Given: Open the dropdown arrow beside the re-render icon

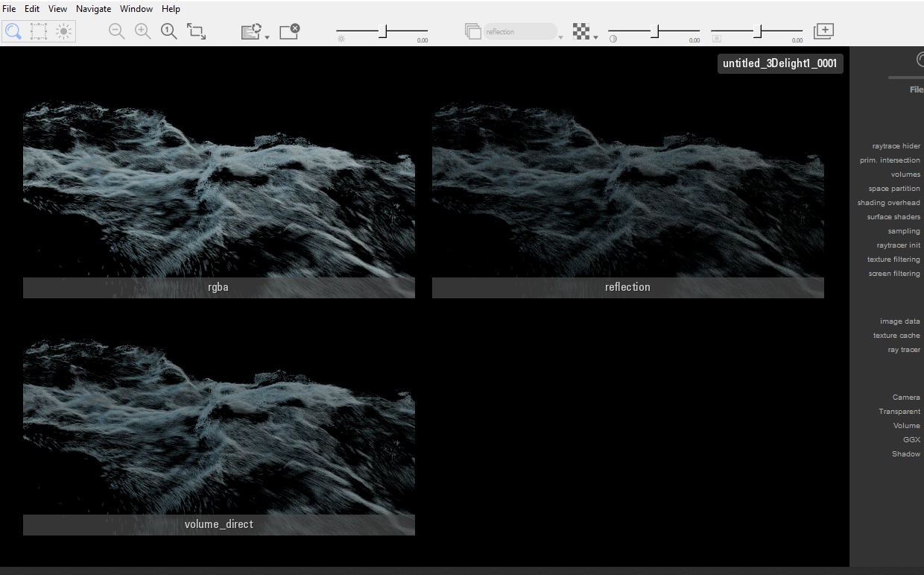Looking at the screenshot, I should pos(267,37).
